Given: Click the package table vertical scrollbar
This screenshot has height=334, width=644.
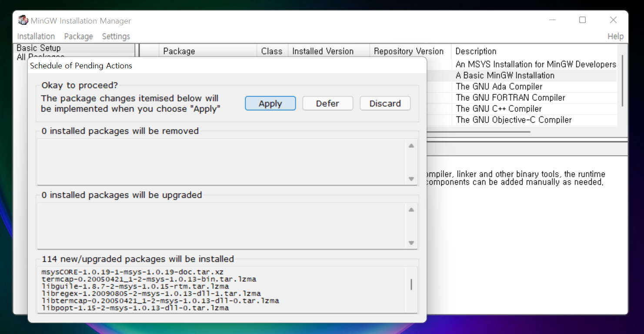Looking at the screenshot, I should tap(623, 81).
